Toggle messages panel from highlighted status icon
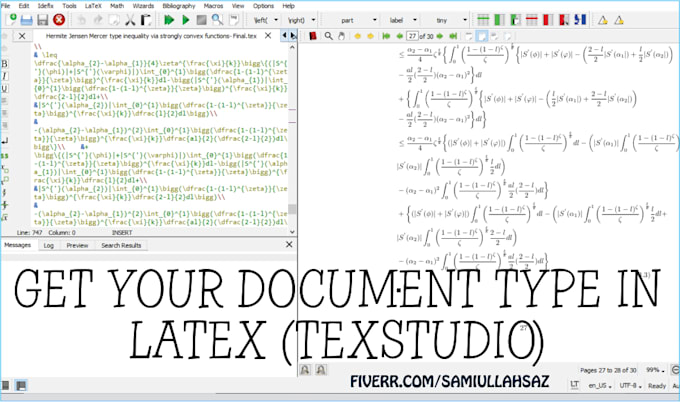This screenshot has height=402, width=680. tap(21, 385)
